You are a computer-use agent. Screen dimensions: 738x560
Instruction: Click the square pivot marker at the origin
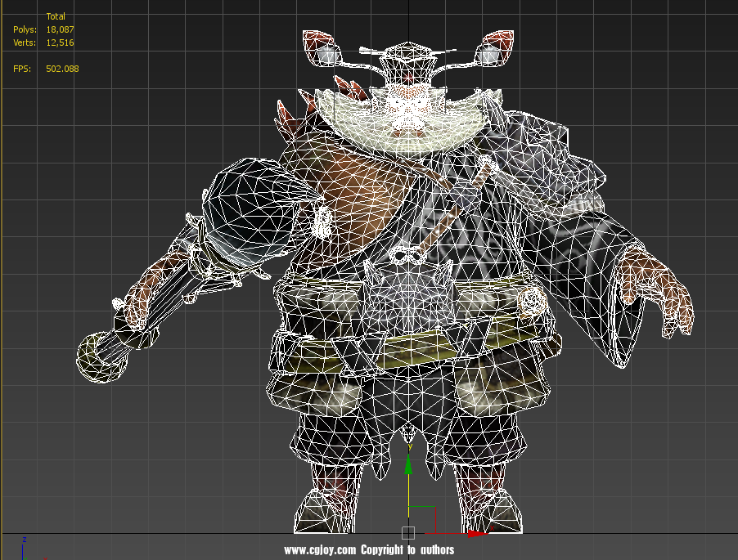408,533
